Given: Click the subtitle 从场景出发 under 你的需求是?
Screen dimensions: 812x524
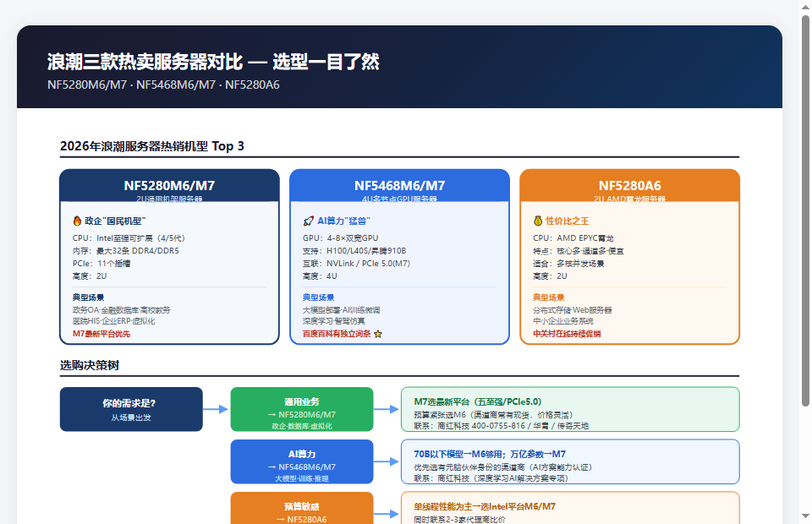Looking at the screenshot, I should click(x=131, y=418).
